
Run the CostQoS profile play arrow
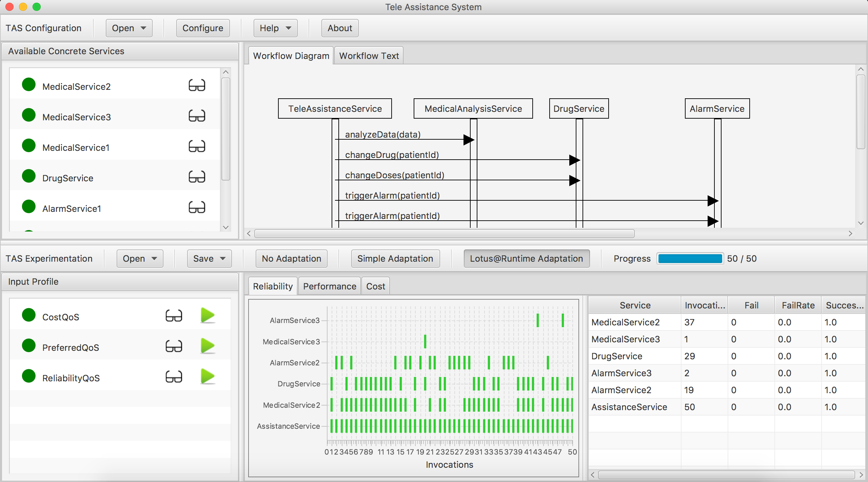[x=208, y=316]
